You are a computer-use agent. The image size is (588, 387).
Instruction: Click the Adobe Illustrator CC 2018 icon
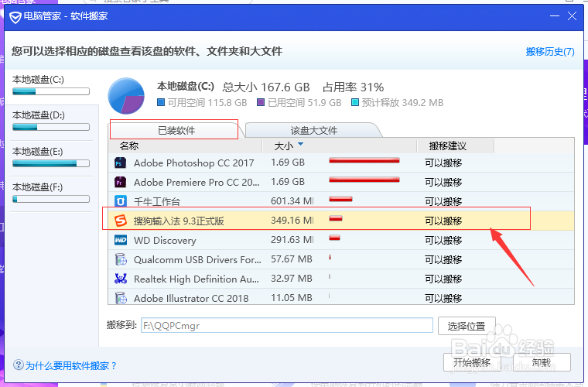click(x=121, y=298)
